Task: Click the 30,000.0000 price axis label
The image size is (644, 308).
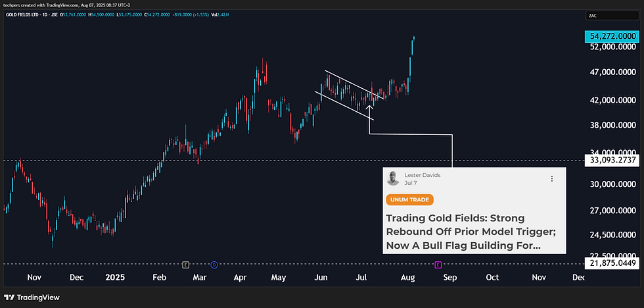Action: point(612,184)
